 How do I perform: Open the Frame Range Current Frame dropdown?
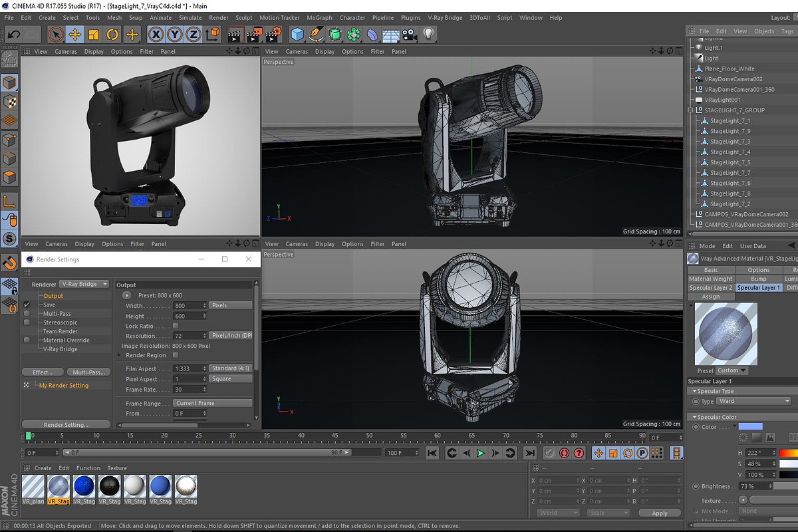213,403
